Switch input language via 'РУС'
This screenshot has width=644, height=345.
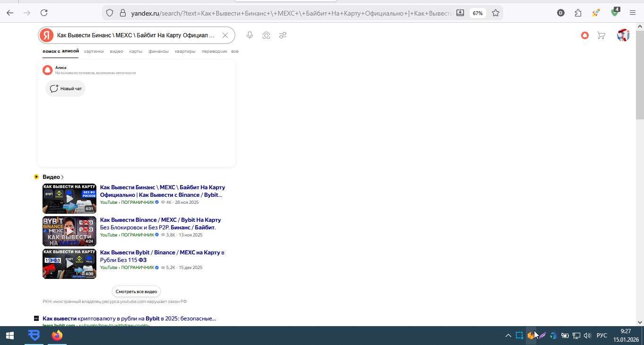pos(602,336)
